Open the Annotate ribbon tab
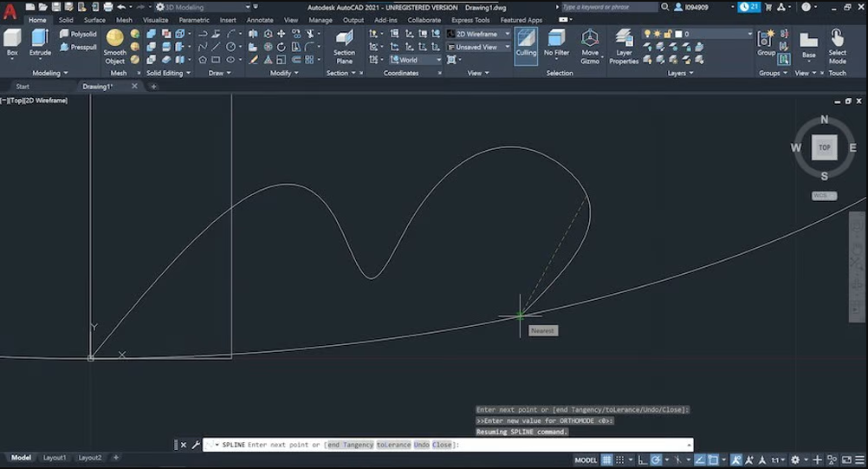The width and height of the screenshot is (868, 469). point(260,20)
